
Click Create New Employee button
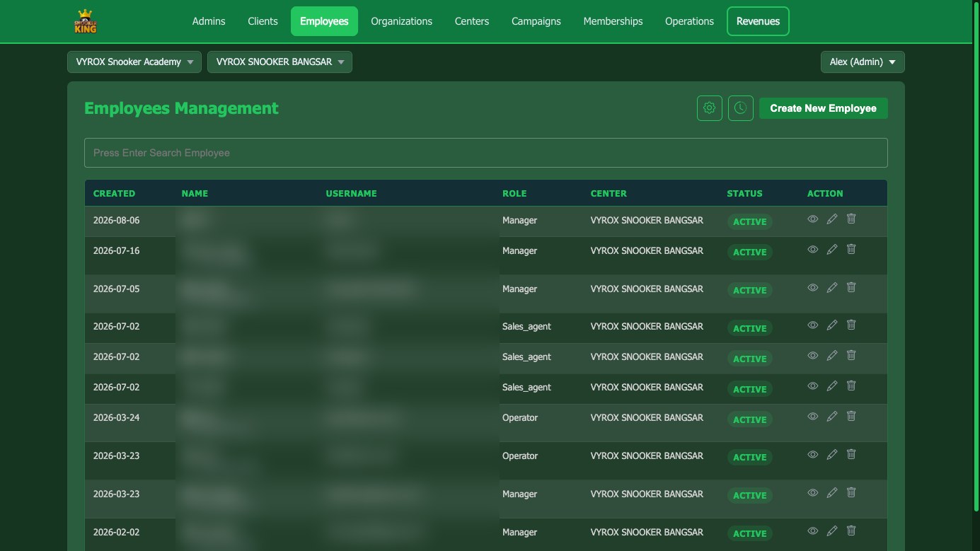pyautogui.click(x=823, y=108)
